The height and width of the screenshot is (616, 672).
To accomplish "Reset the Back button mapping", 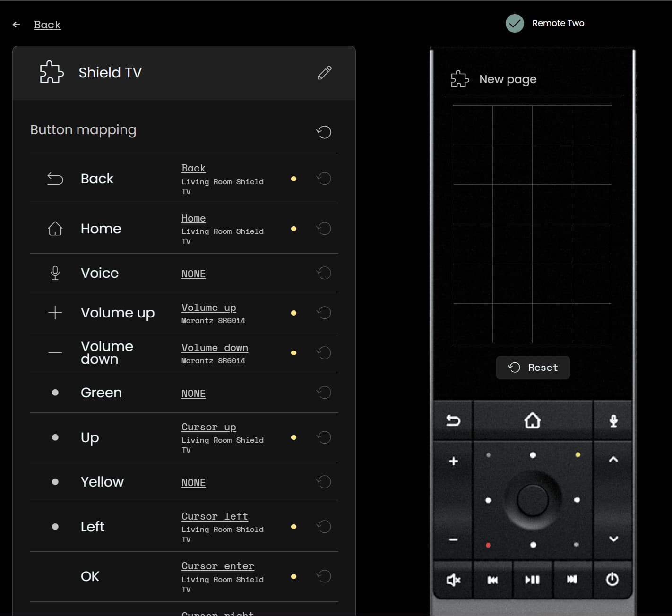I will pos(324,179).
